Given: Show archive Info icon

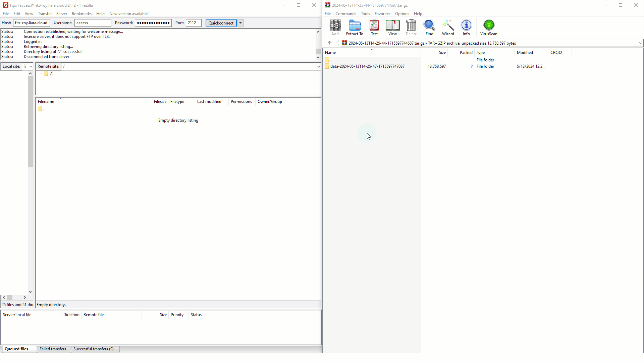Looking at the screenshot, I should click(x=466, y=28).
